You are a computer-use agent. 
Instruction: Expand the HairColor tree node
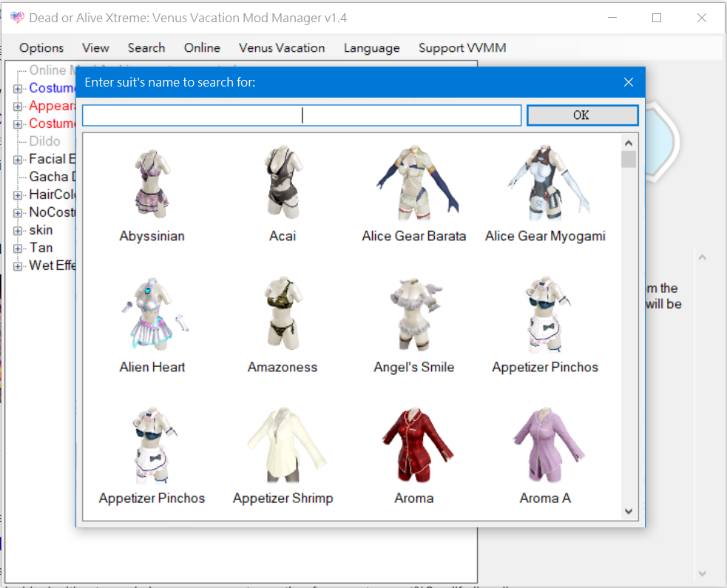click(18, 195)
